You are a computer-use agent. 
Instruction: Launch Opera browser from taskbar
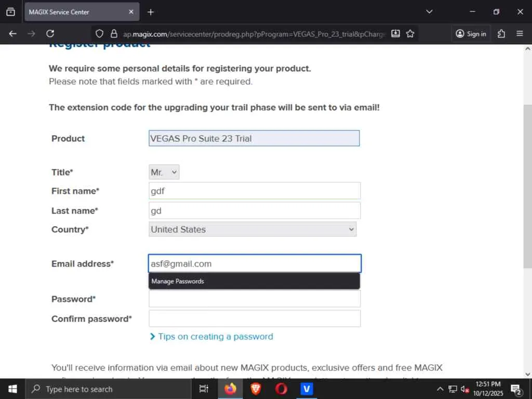[x=281, y=389]
